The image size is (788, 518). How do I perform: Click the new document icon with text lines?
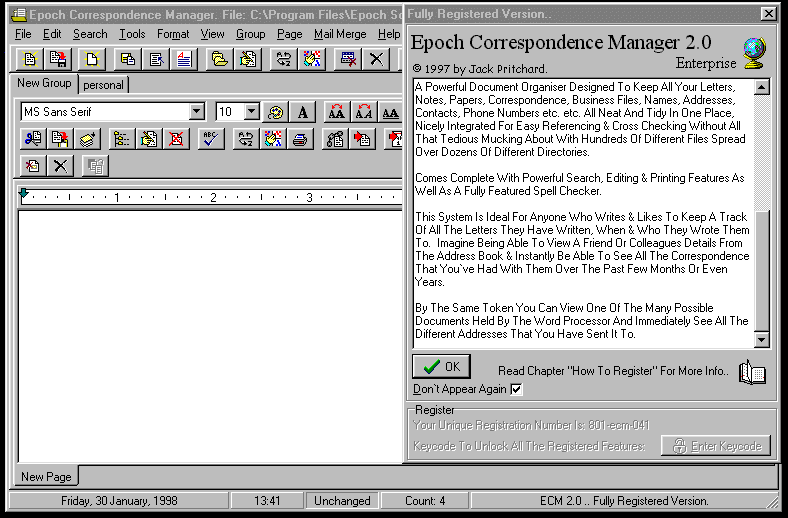(x=30, y=59)
